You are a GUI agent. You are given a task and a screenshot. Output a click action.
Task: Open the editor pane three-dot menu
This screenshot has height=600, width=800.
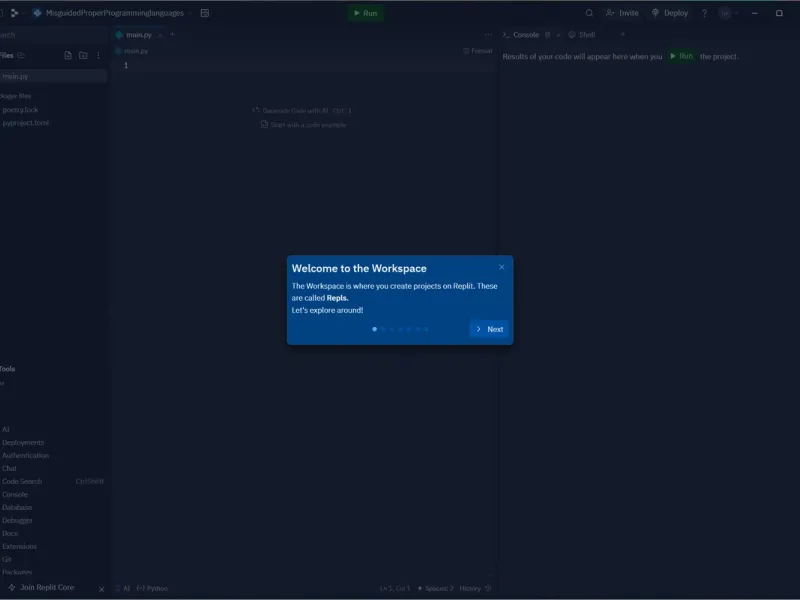[488, 35]
